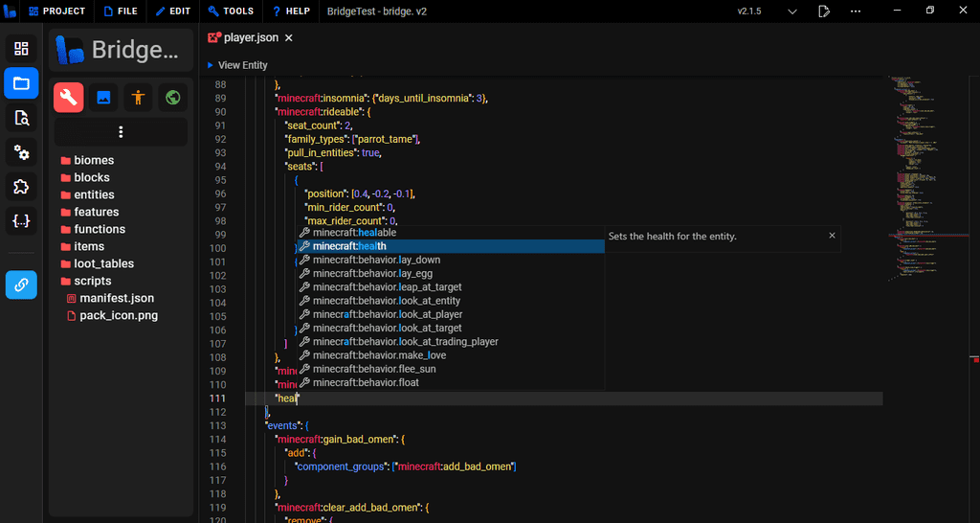Click the curly braces sidebar icon
Viewport: 980px width, 523px height.
point(21,221)
